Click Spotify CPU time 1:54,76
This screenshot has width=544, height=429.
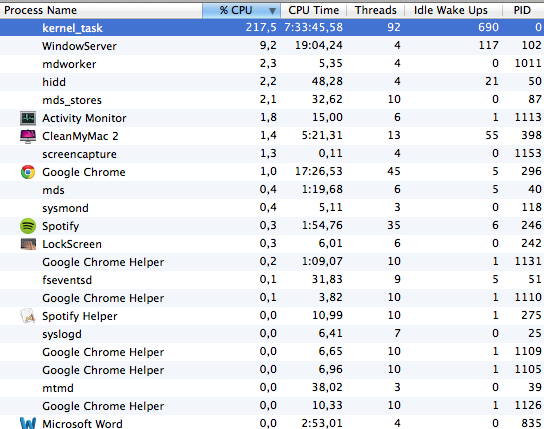click(322, 225)
